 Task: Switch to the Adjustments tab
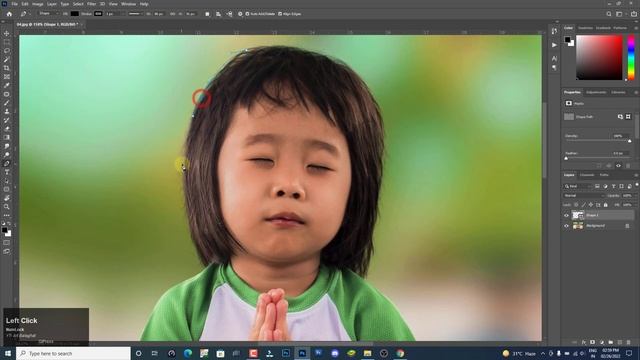(x=596, y=92)
